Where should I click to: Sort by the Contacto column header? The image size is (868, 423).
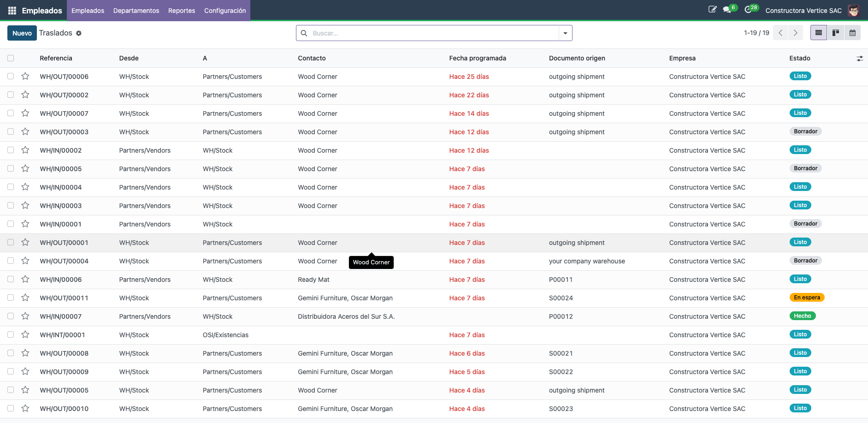[x=312, y=58]
